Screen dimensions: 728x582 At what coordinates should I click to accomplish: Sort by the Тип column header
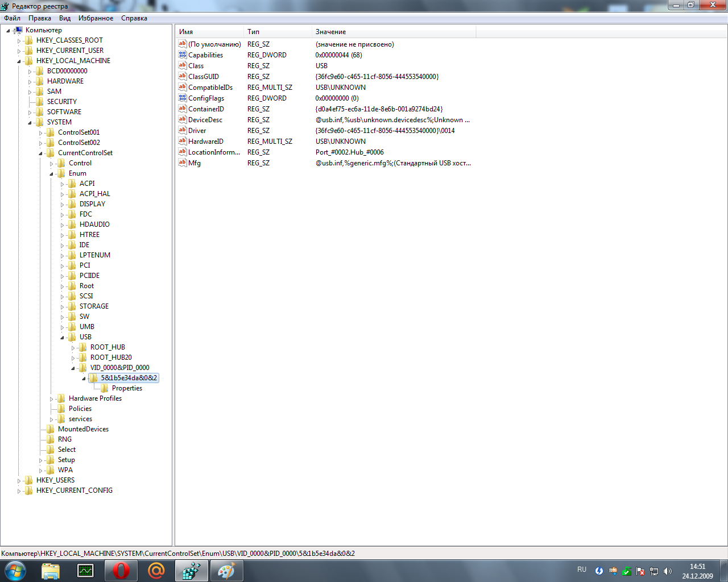click(x=278, y=32)
